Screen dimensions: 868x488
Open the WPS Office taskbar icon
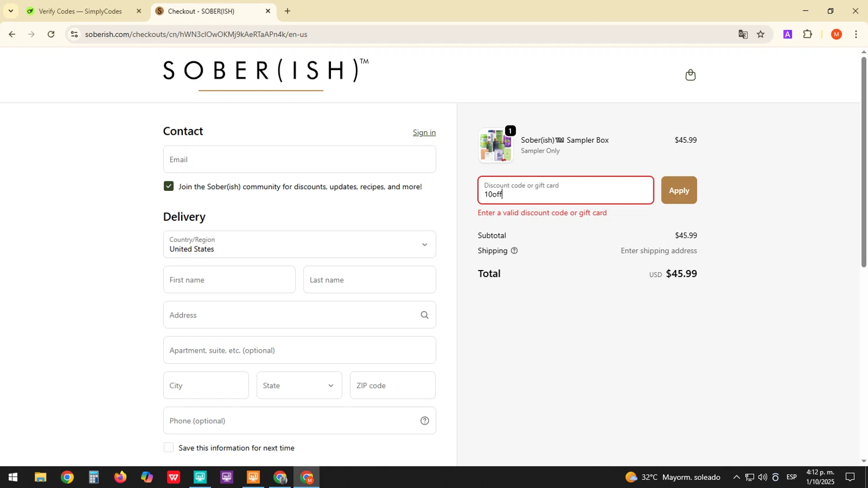(174, 478)
